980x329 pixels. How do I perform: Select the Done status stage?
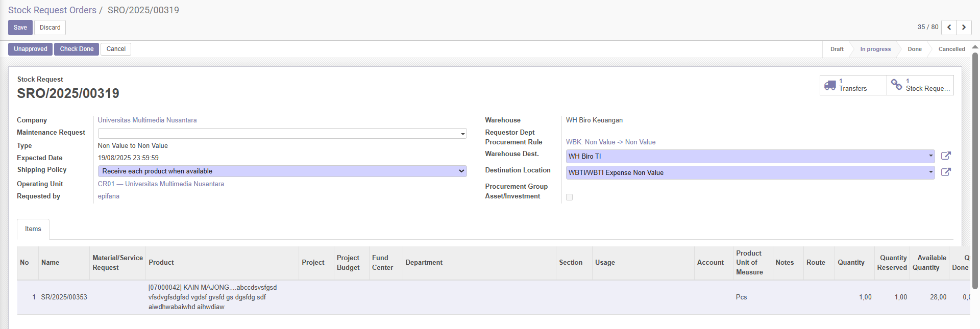coord(914,49)
